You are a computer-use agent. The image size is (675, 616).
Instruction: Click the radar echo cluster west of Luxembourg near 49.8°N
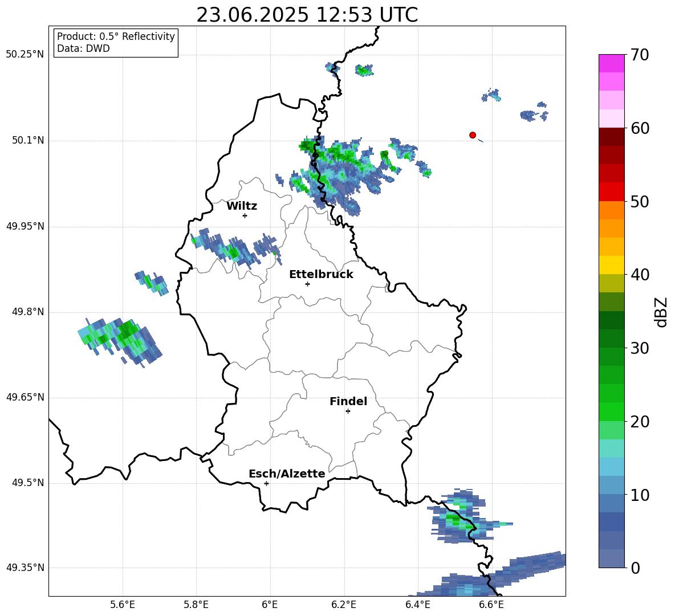(120, 342)
